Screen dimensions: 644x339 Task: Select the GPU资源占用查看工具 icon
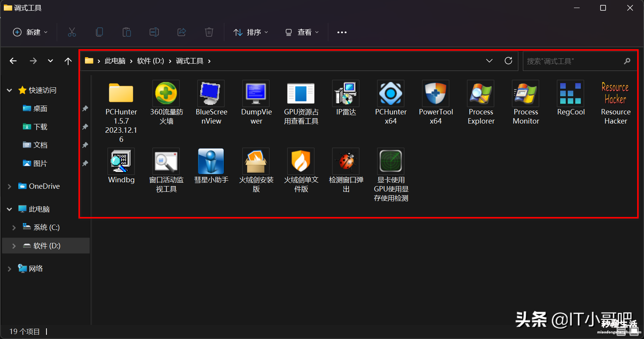301,93
